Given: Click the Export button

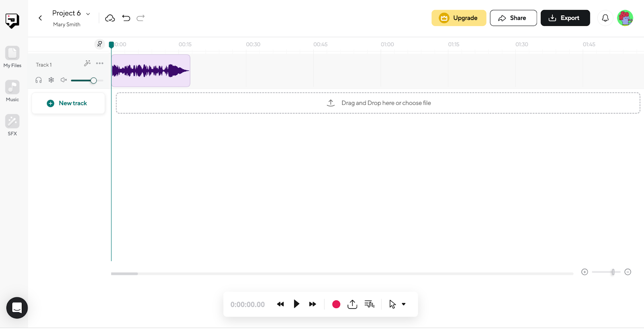Looking at the screenshot, I should 565,18.
